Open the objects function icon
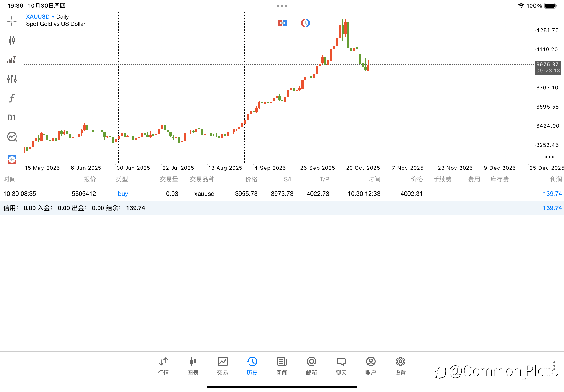Screen dimensions: 564x392 (x=12, y=98)
